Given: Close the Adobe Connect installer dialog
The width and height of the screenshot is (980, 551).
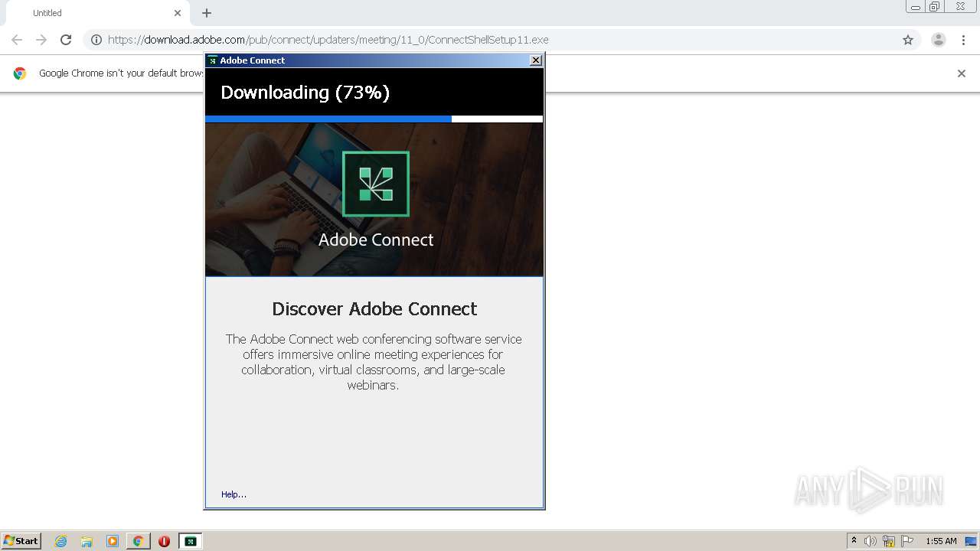Looking at the screenshot, I should pyautogui.click(x=535, y=60).
